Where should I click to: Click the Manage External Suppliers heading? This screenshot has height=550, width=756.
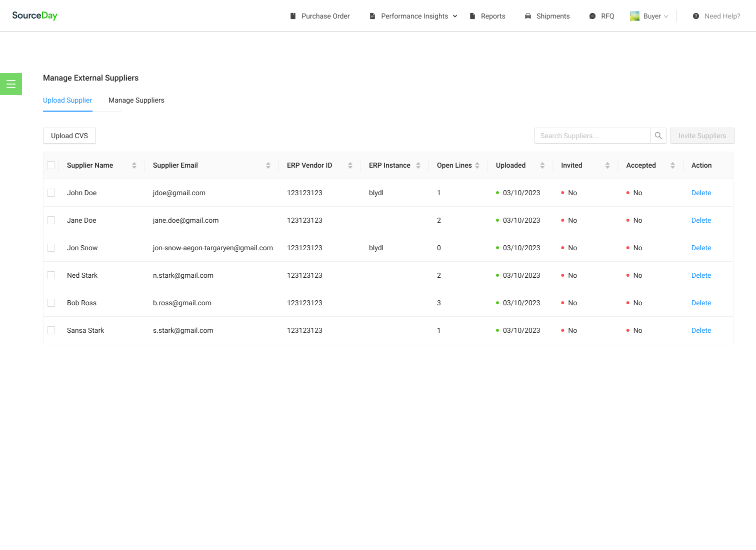pos(90,78)
